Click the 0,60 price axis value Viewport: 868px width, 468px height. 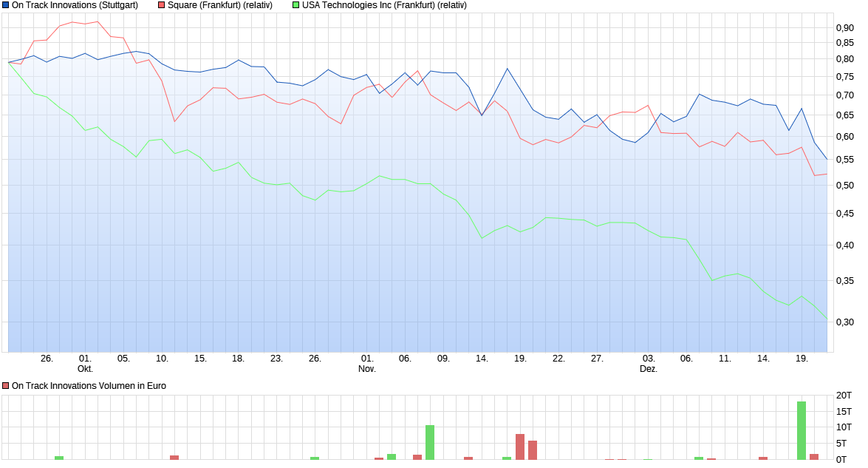pos(845,136)
